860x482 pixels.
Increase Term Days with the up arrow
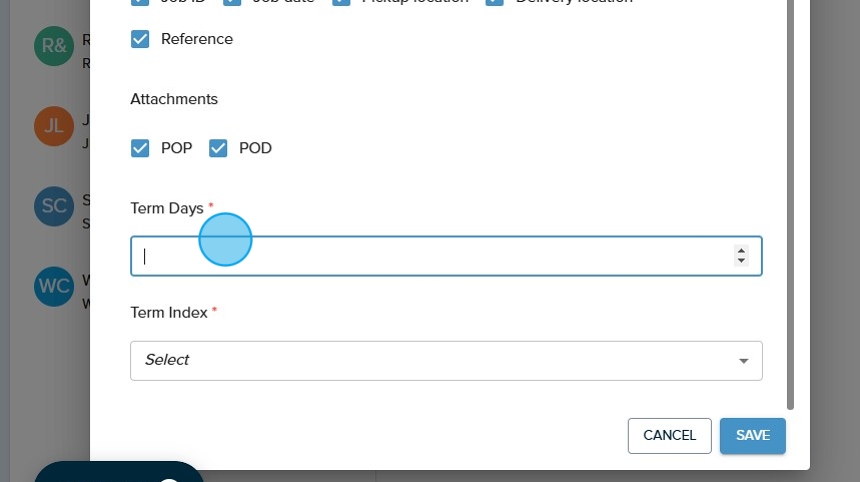[741, 251]
